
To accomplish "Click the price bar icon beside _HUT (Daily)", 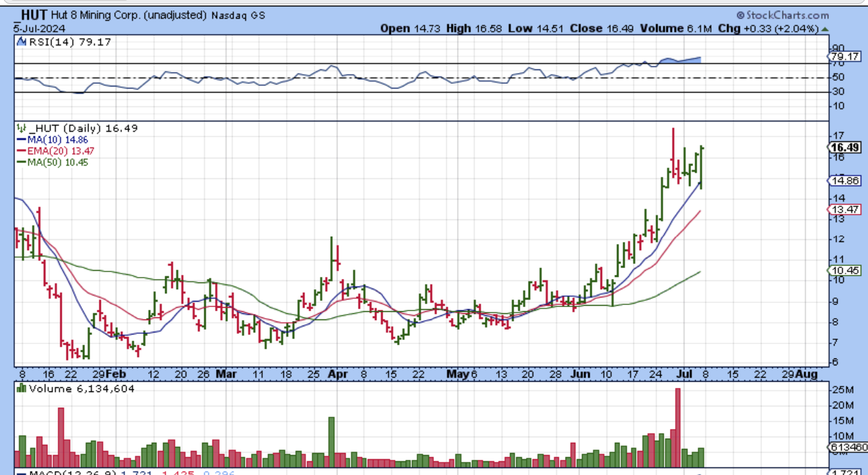I will click(x=21, y=128).
